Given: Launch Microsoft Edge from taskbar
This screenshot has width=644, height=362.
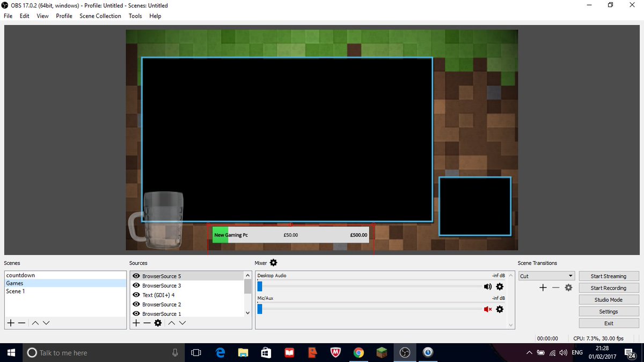Looking at the screenshot, I should coord(220,352).
